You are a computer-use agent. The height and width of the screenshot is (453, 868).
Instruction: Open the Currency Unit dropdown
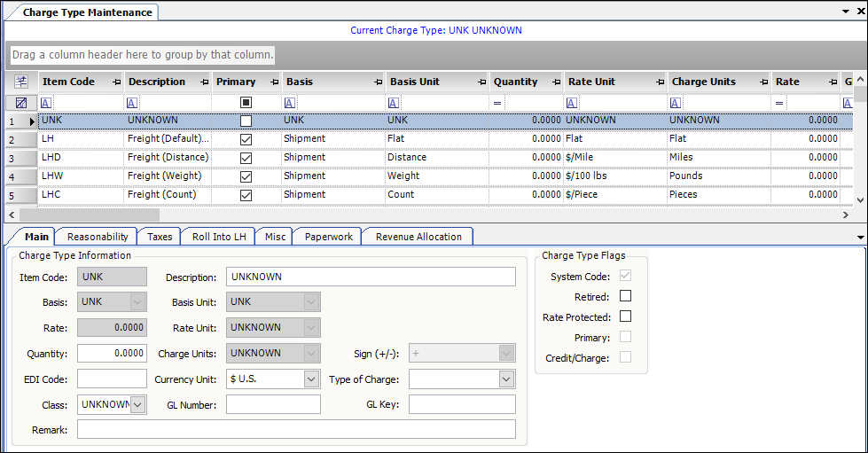coord(311,379)
